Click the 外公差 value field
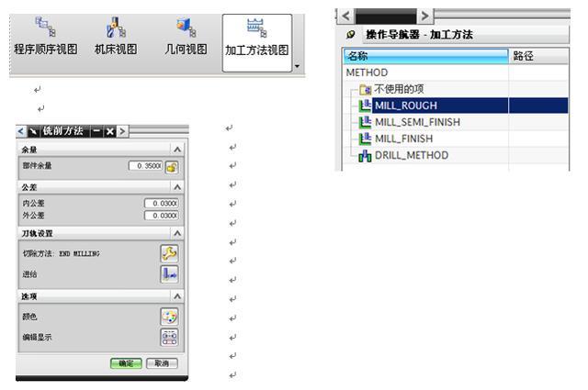This screenshot has width=588, height=390. (162, 216)
